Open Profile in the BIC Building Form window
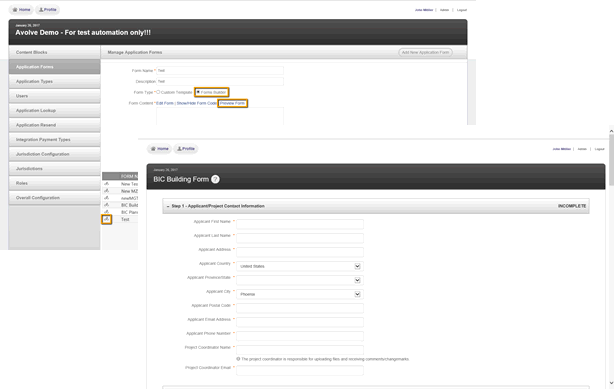The width and height of the screenshot is (614, 389). (x=186, y=148)
